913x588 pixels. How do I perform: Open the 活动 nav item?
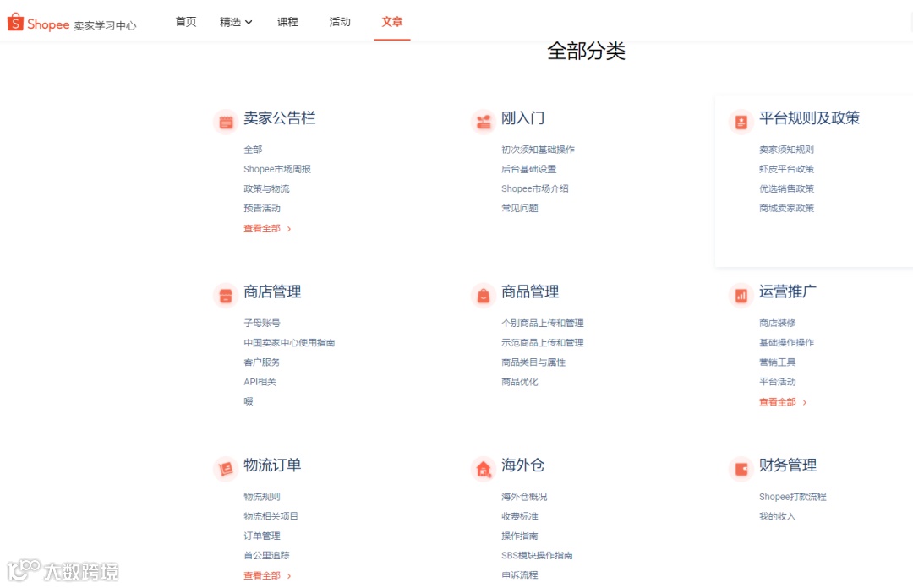[x=340, y=22]
